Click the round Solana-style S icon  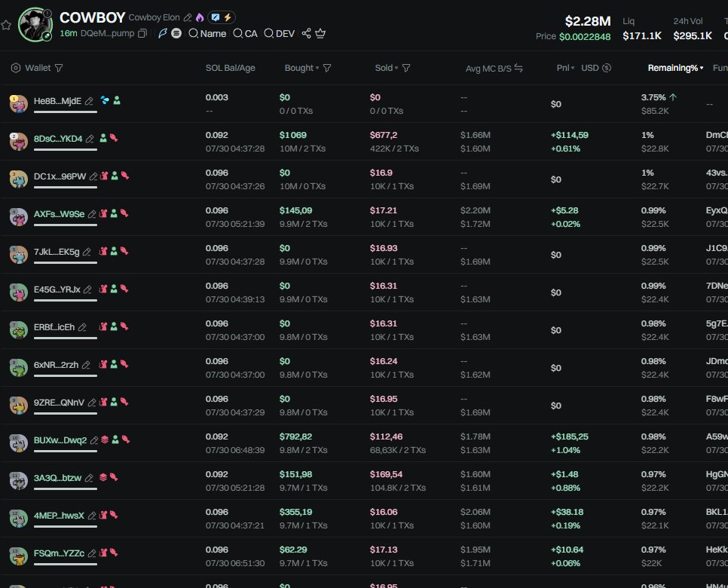176,33
